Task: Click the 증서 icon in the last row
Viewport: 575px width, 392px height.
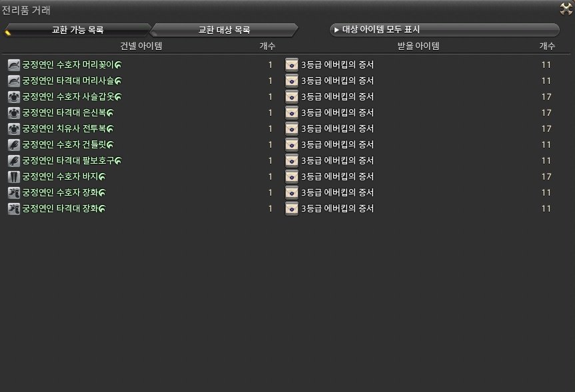Action: (291, 208)
